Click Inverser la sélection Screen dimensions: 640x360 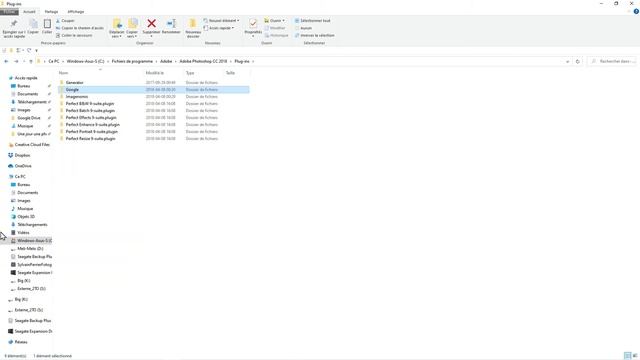point(314,36)
